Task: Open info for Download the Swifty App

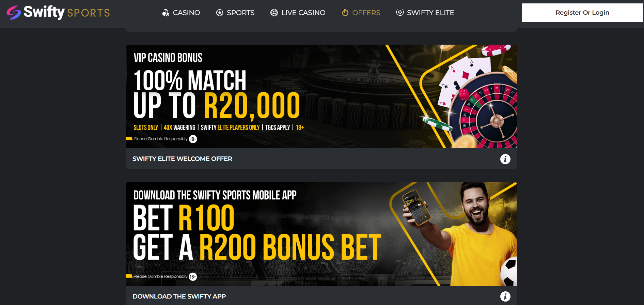Action: [x=505, y=296]
